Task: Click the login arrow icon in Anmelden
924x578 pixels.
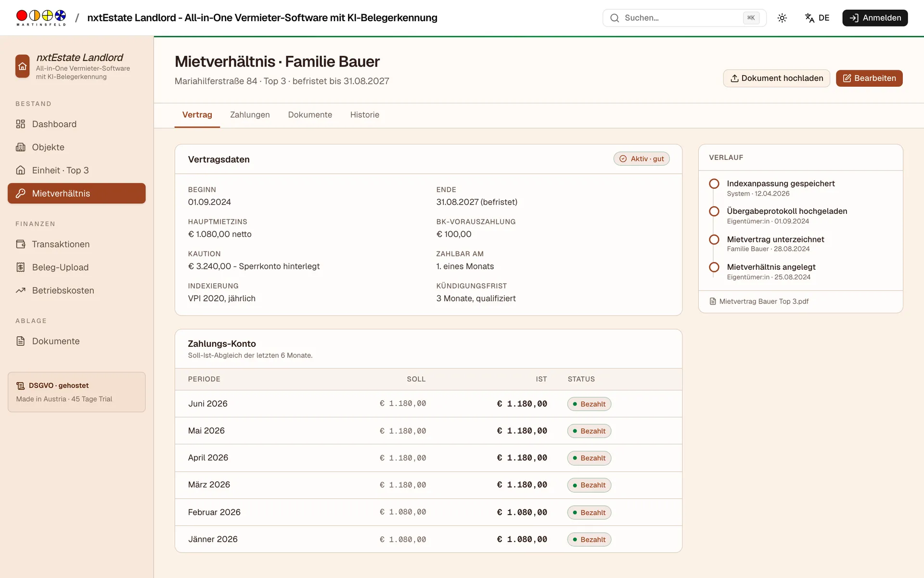Action: click(854, 18)
